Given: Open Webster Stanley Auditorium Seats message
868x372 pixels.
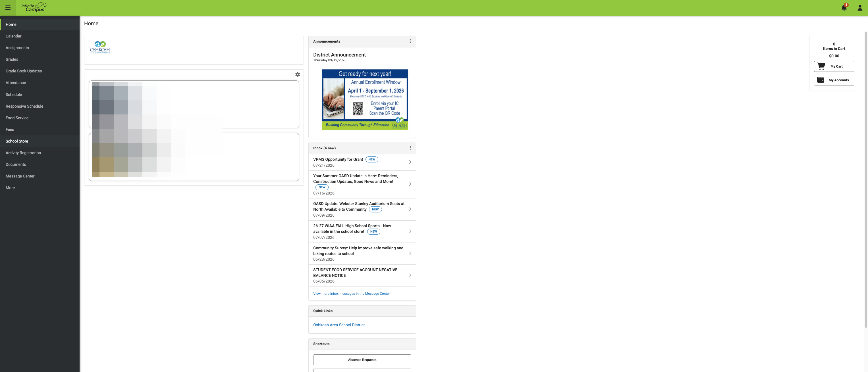Looking at the screenshot, I should click(x=362, y=209).
